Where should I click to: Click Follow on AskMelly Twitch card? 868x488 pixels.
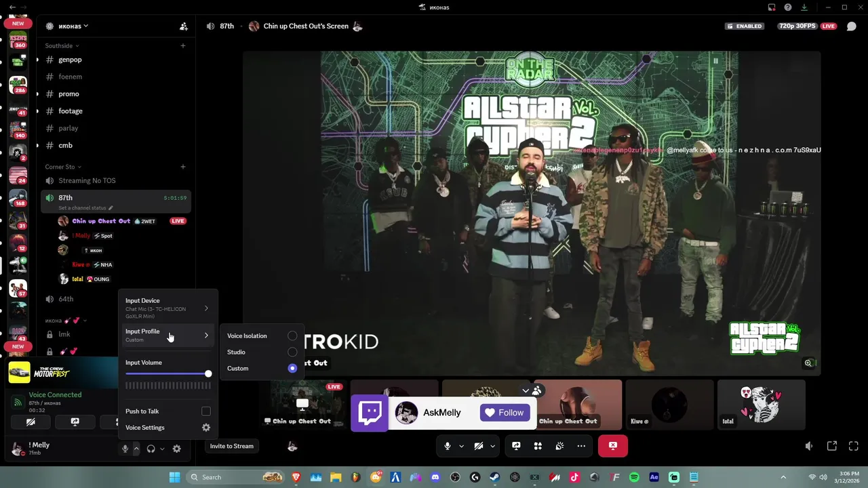coord(505,413)
